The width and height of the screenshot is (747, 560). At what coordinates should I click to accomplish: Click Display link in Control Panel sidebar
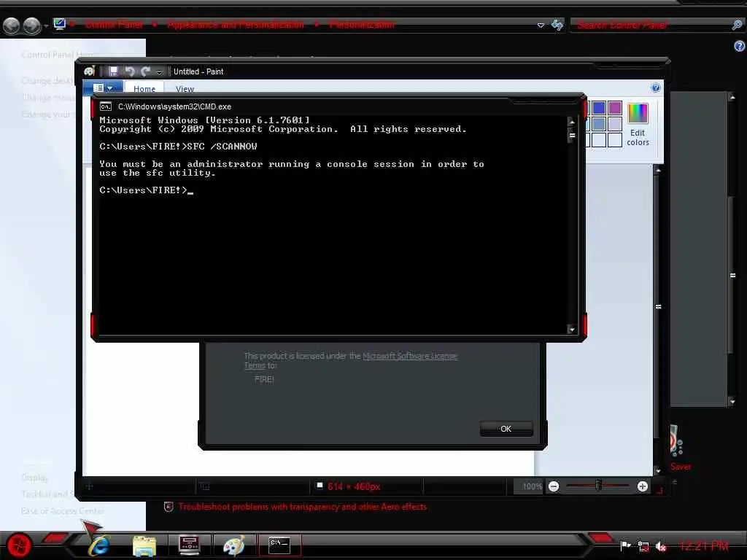pyautogui.click(x=34, y=478)
